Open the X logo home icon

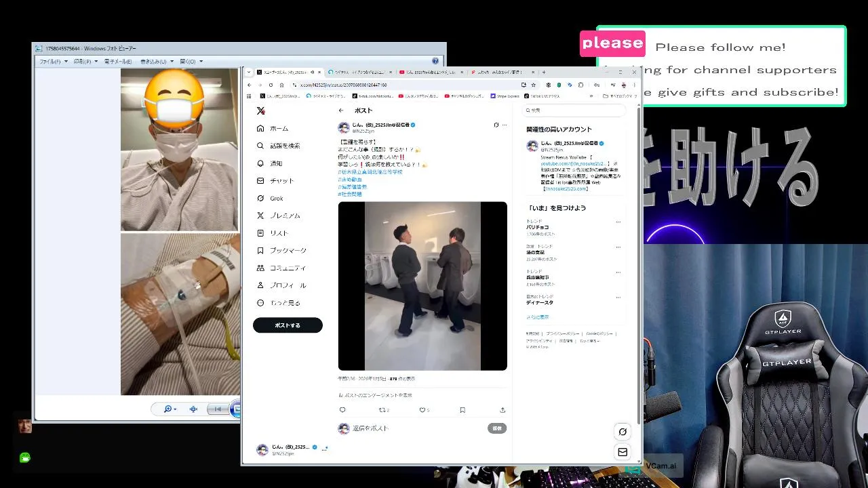[x=260, y=110]
